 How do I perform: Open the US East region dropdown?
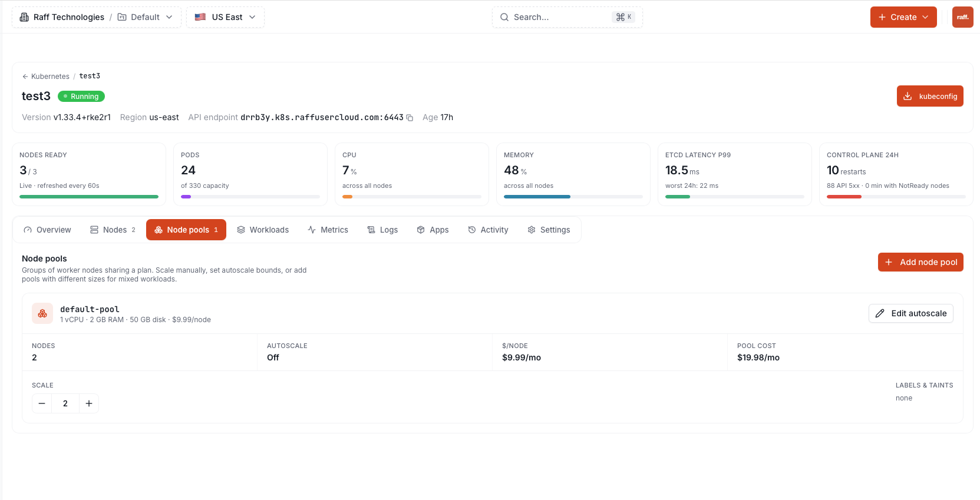(x=226, y=17)
